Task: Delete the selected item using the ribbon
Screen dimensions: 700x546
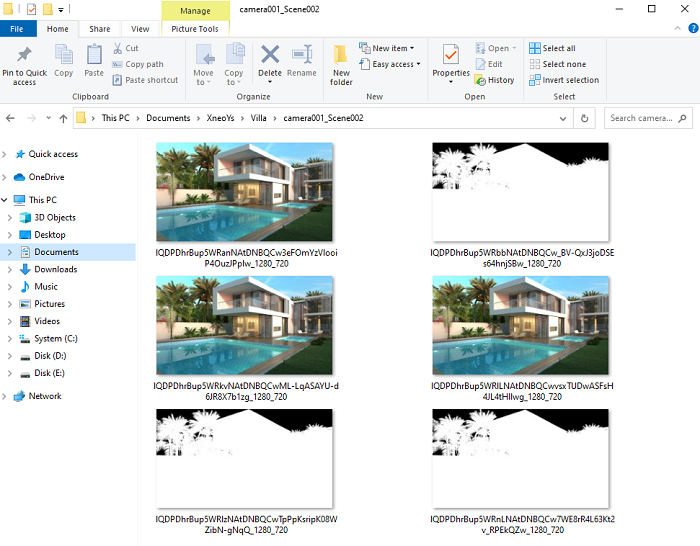Action: [270, 61]
